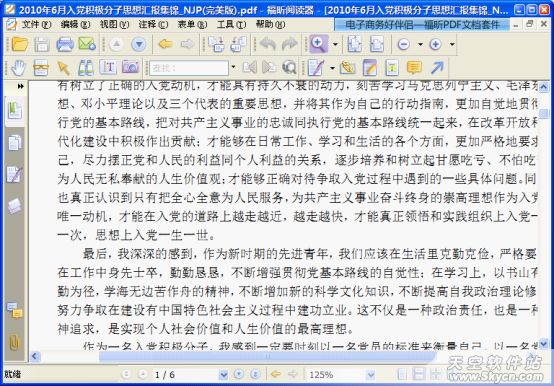Expand the zoom-in tool dropdown arrow
554x386 pixels.
click(x=335, y=44)
